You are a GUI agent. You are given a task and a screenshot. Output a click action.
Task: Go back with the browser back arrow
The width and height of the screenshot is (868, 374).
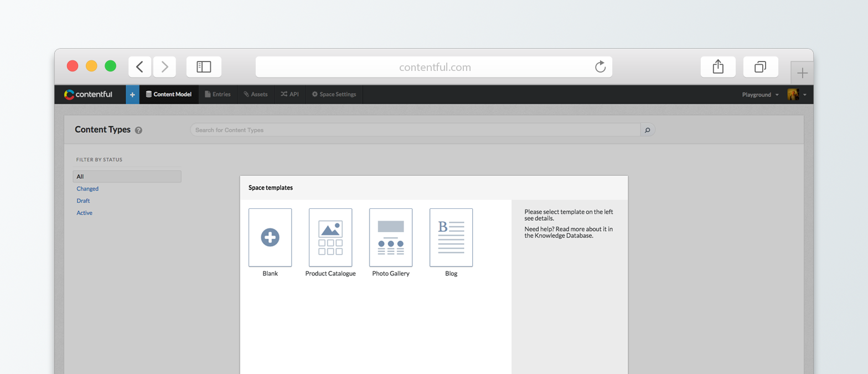point(140,66)
